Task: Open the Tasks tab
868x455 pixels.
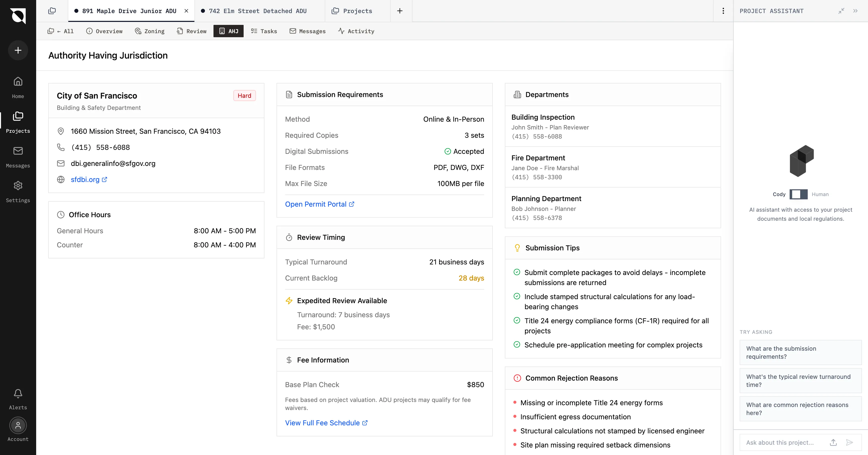Action: [264, 31]
